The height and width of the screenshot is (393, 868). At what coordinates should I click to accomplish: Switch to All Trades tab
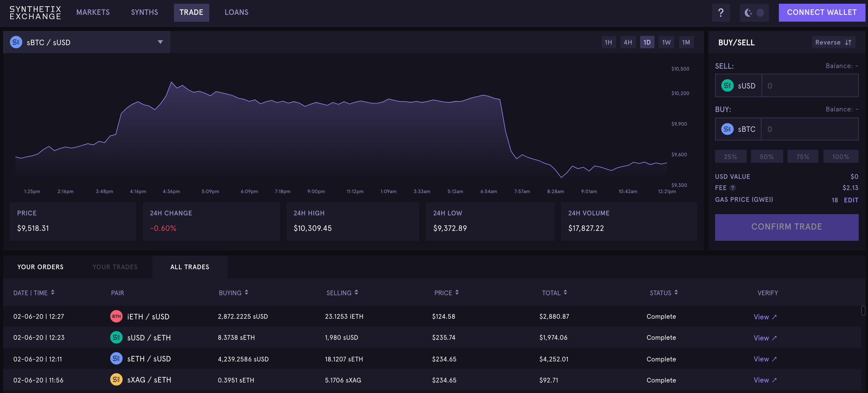point(190,267)
